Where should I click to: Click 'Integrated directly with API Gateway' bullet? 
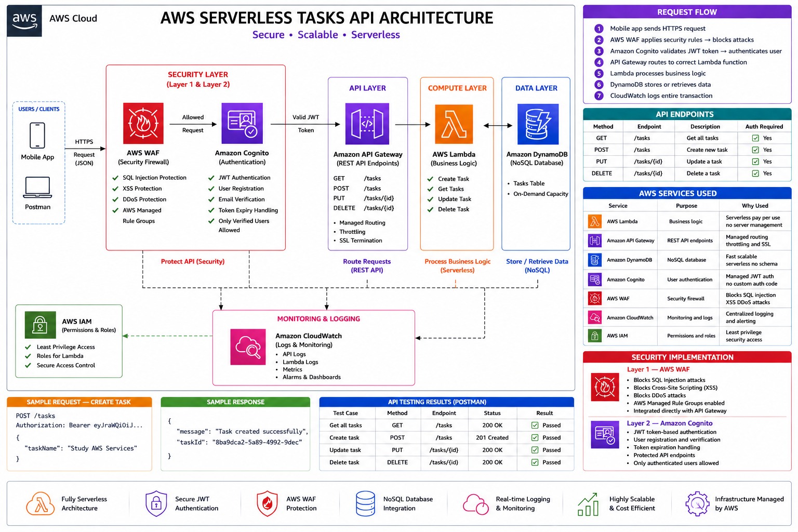680,411
